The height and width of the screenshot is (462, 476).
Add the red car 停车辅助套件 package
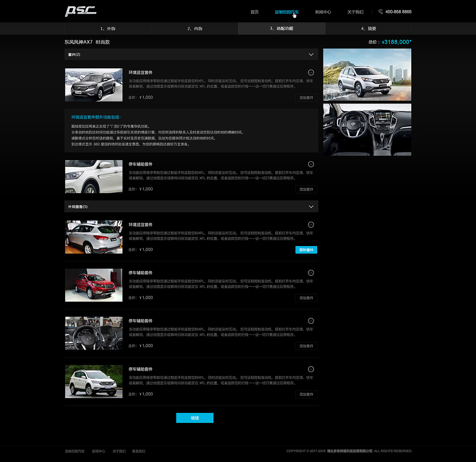click(306, 298)
